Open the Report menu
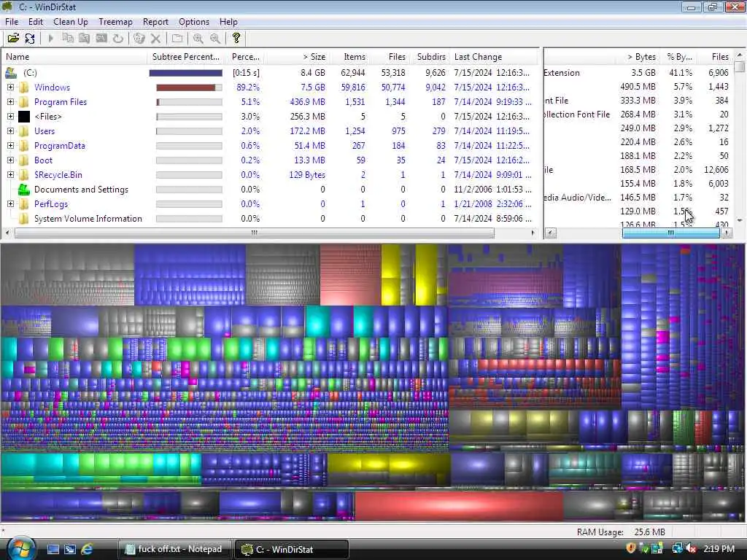The height and width of the screenshot is (560, 747). tap(155, 22)
